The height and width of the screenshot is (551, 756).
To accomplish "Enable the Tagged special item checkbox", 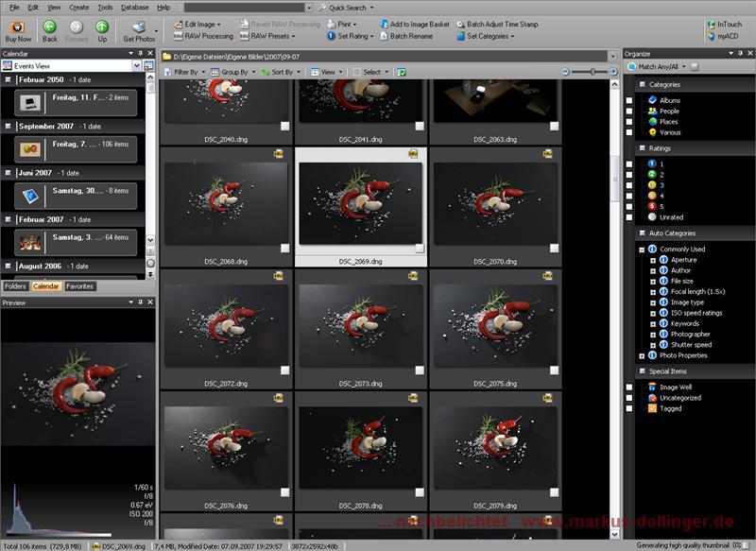I will [x=629, y=408].
